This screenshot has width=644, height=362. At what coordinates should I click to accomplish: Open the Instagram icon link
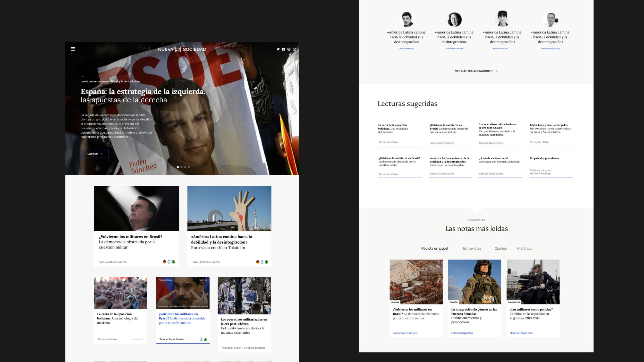click(289, 49)
